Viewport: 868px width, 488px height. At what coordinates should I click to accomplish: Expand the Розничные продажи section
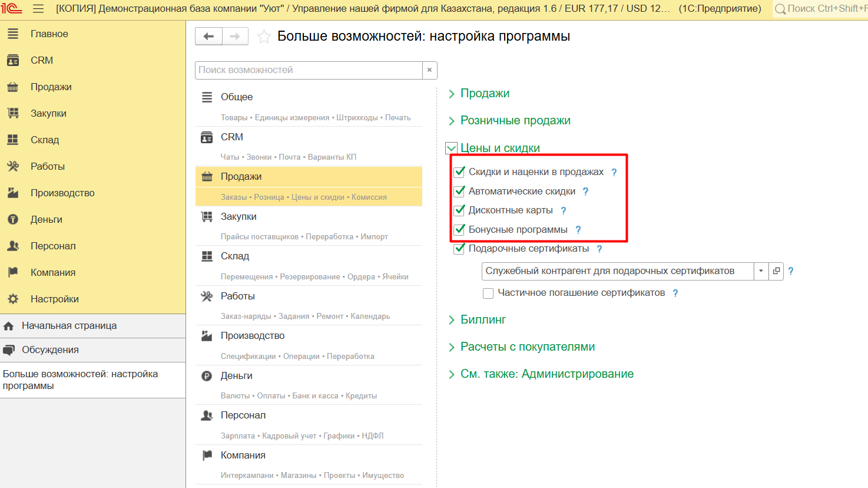coord(515,121)
